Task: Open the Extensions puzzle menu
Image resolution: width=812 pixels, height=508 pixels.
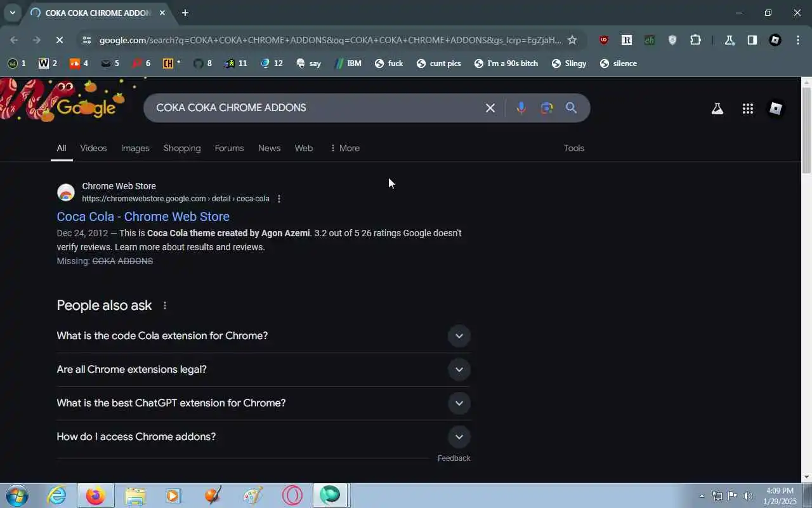Action: [695, 40]
